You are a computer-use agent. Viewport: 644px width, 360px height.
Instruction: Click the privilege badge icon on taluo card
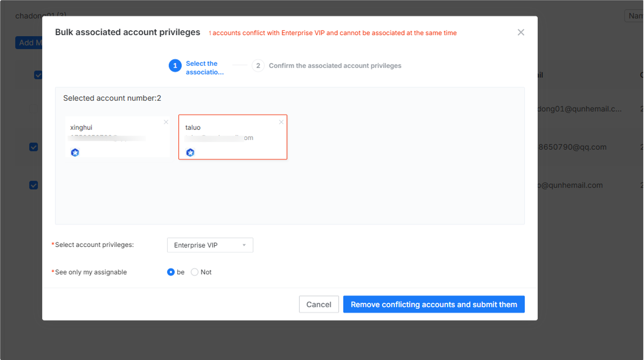coord(190,152)
